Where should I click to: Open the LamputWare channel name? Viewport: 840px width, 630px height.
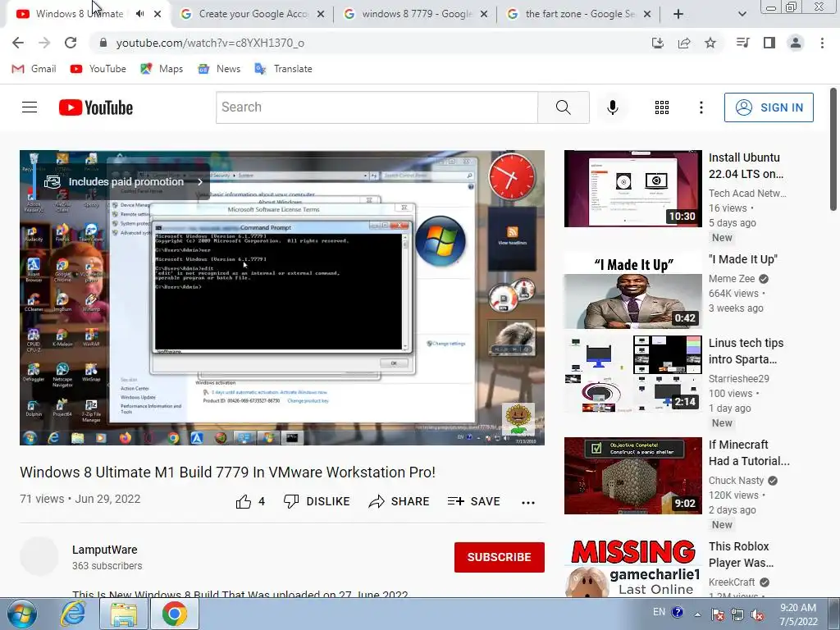tap(104, 550)
